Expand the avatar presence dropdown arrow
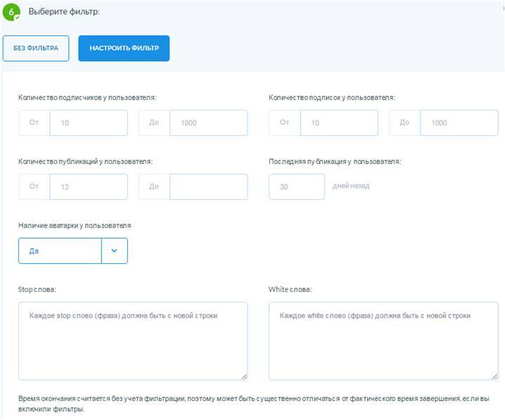The height and width of the screenshot is (420, 505). pos(115,251)
